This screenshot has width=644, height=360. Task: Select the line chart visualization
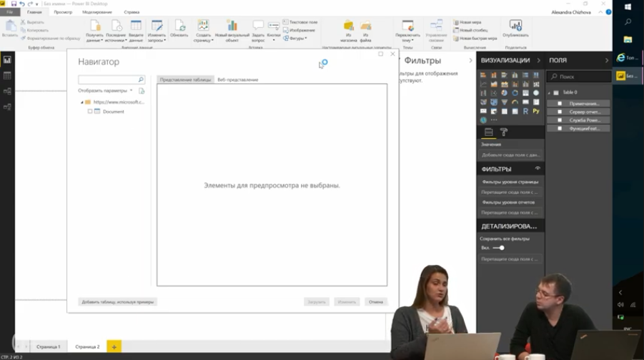click(483, 84)
